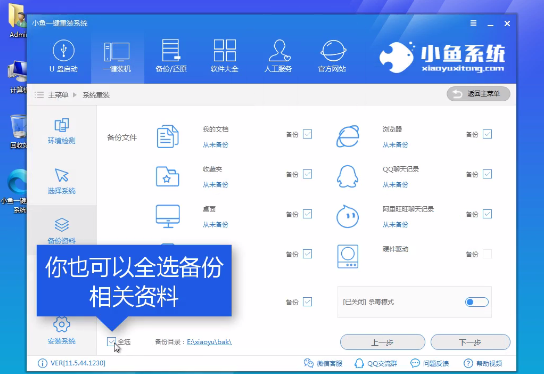Open 微信客服 in the footer

[323, 363]
